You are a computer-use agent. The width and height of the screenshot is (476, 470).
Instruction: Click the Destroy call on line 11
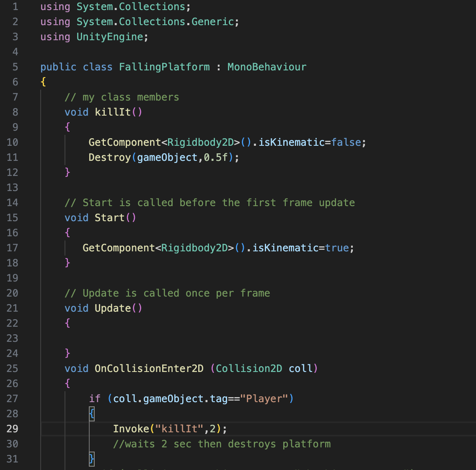pyautogui.click(x=110, y=158)
